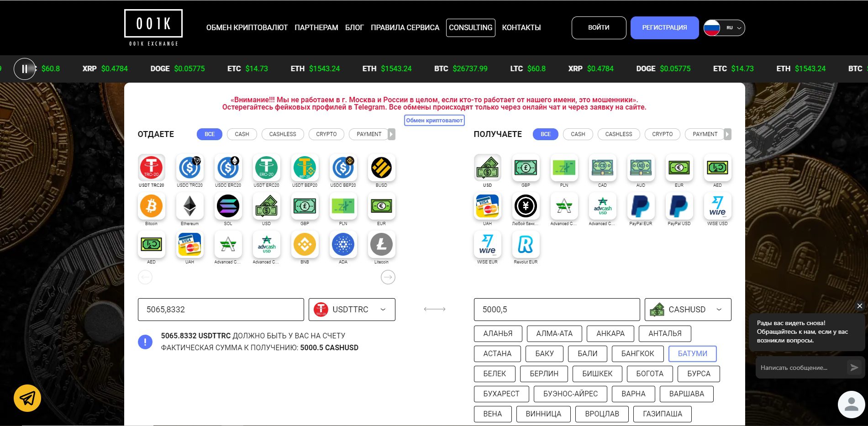Viewport: 868px width, 426px height.
Task: Open the CONSULTING menu item
Action: (471, 28)
